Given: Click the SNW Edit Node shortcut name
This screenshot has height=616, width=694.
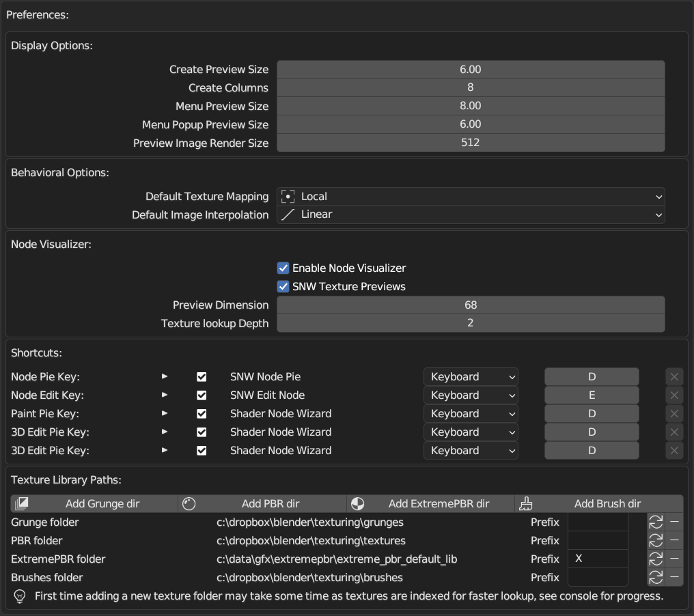Looking at the screenshot, I should coord(267,395).
